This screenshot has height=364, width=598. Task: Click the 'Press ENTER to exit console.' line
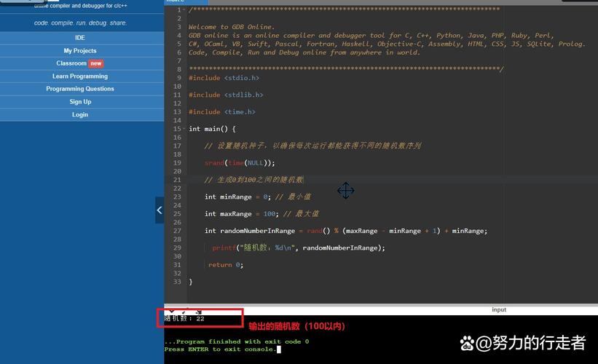pyautogui.click(x=220, y=349)
